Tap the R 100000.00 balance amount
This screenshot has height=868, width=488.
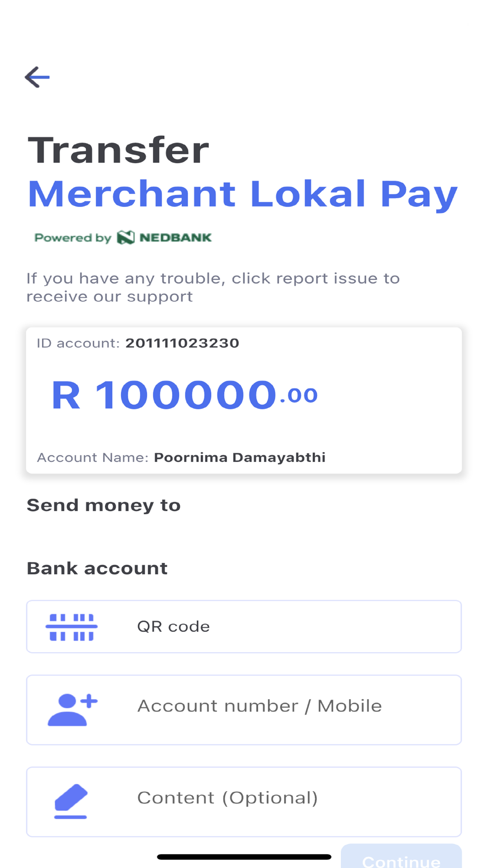[184, 394]
